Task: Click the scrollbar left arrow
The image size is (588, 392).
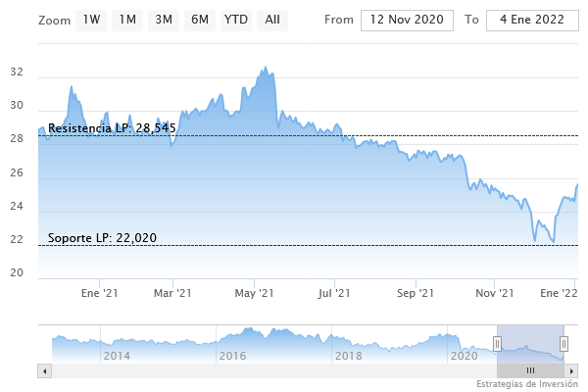Action: tap(43, 370)
